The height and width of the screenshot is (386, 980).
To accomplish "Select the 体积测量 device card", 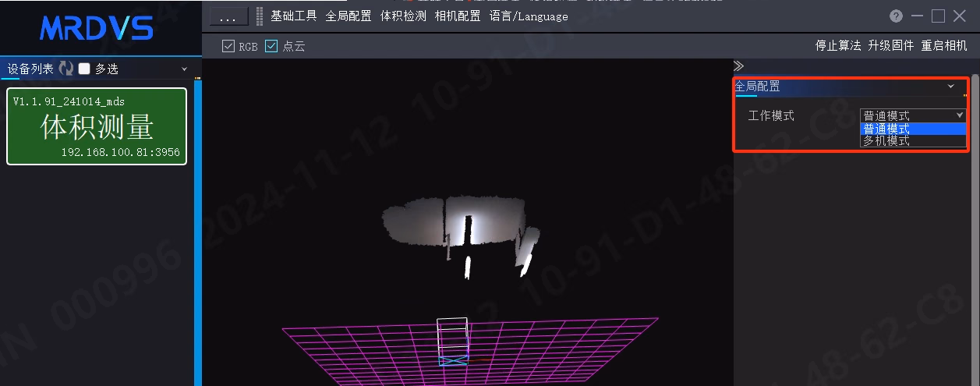I will coord(97,126).
